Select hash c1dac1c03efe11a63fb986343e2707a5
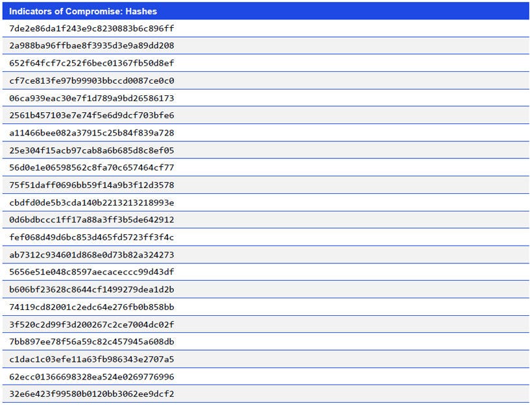532x406 pixels. (91, 359)
